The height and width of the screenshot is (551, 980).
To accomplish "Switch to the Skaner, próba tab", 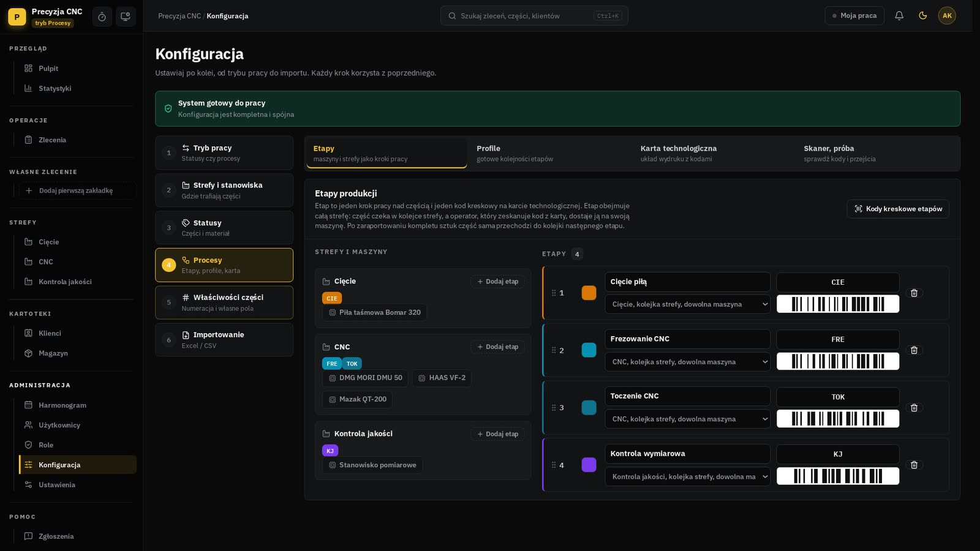I will 877,153.
